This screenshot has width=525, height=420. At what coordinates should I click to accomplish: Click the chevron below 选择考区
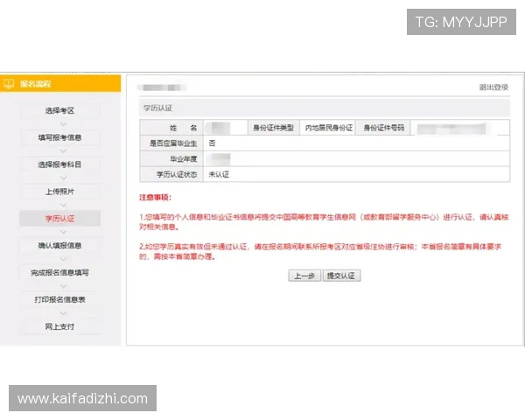(x=63, y=124)
